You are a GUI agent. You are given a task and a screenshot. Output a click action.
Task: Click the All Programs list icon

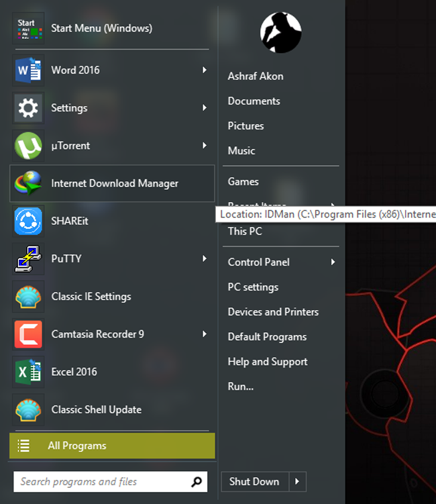(23, 446)
